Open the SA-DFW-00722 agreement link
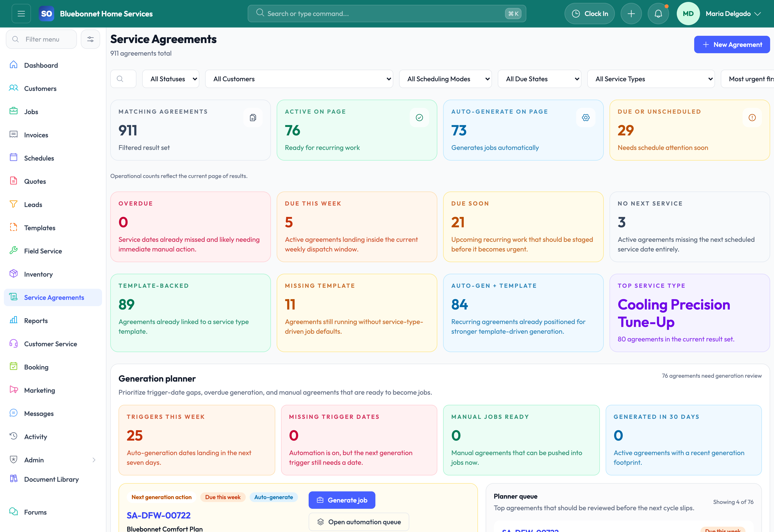 pos(159,515)
